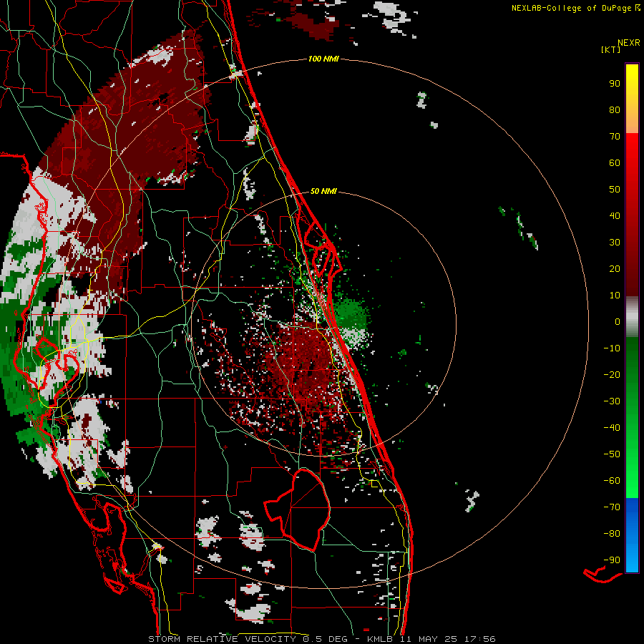Click the 20 value on velocity scale
The height and width of the screenshot is (644, 644).
tap(615, 269)
